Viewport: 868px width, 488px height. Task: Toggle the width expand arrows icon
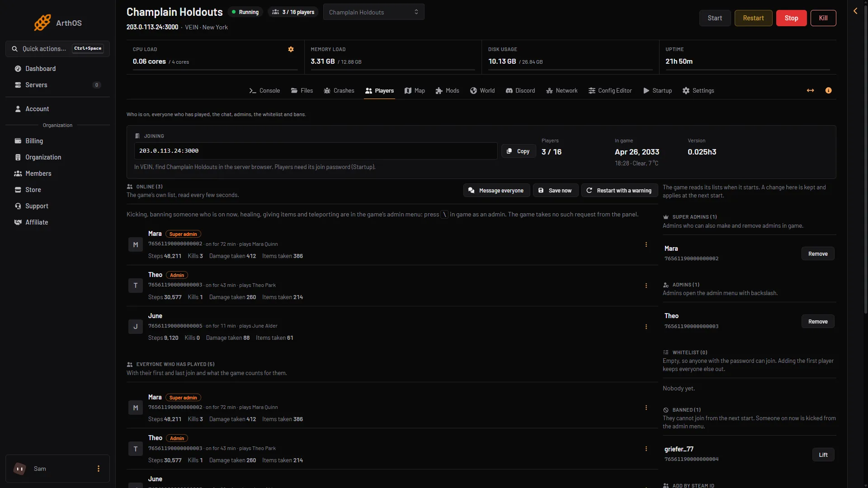tap(810, 90)
